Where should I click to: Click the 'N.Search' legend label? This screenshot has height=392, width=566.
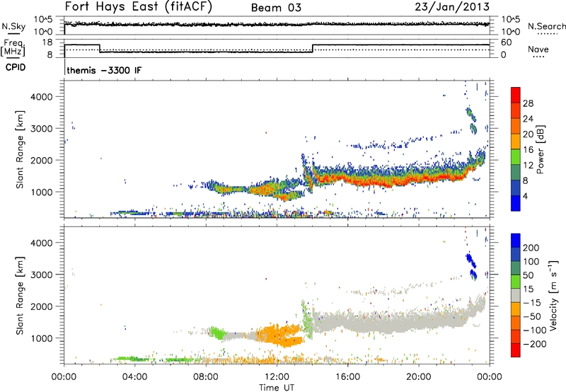point(546,26)
